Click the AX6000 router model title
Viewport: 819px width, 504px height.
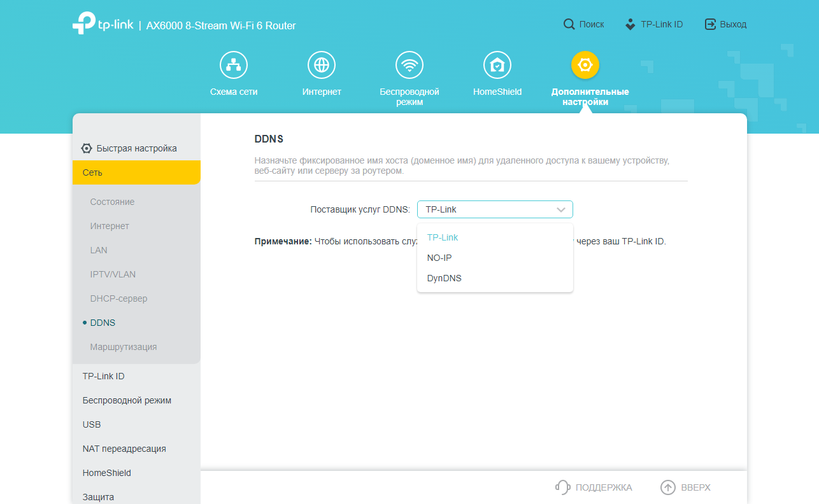[x=221, y=25]
